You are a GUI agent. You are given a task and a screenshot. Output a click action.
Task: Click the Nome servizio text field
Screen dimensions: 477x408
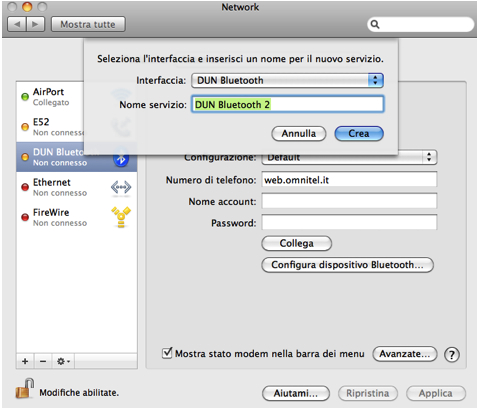click(287, 104)
